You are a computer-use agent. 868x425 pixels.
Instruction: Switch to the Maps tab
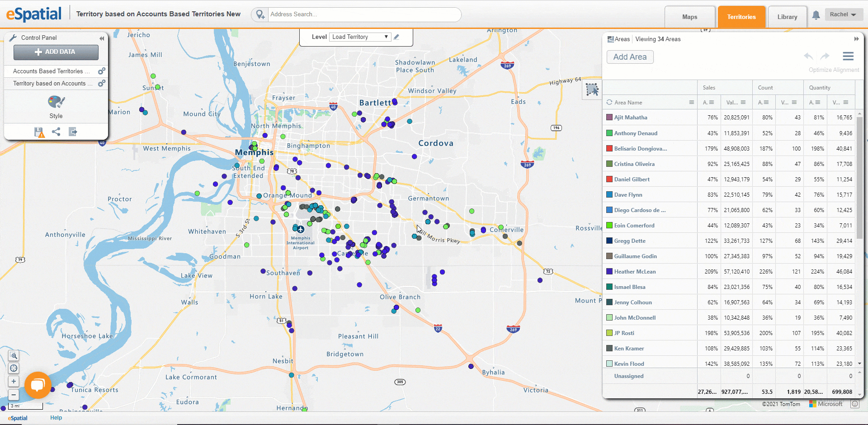pyautogui.click(x=689, y=17)
